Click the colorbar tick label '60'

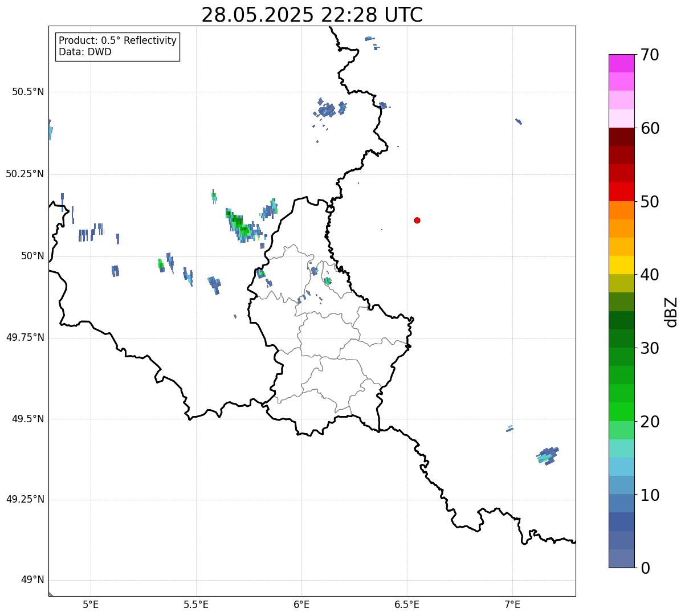click(x=650, y=129)
